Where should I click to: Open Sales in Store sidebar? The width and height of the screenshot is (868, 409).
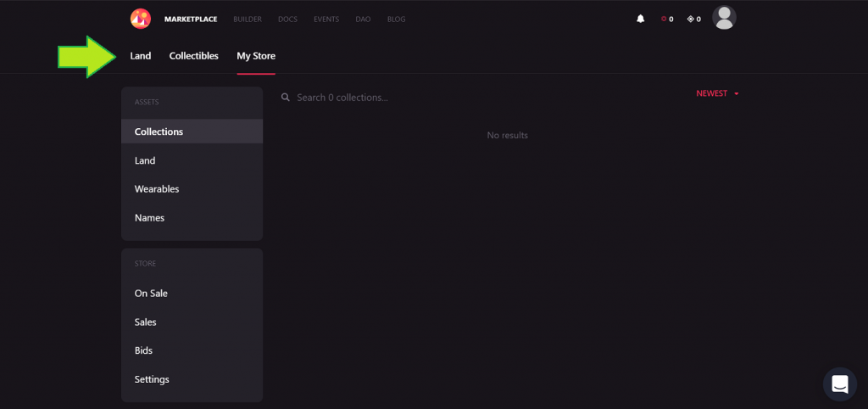point(192,322)
